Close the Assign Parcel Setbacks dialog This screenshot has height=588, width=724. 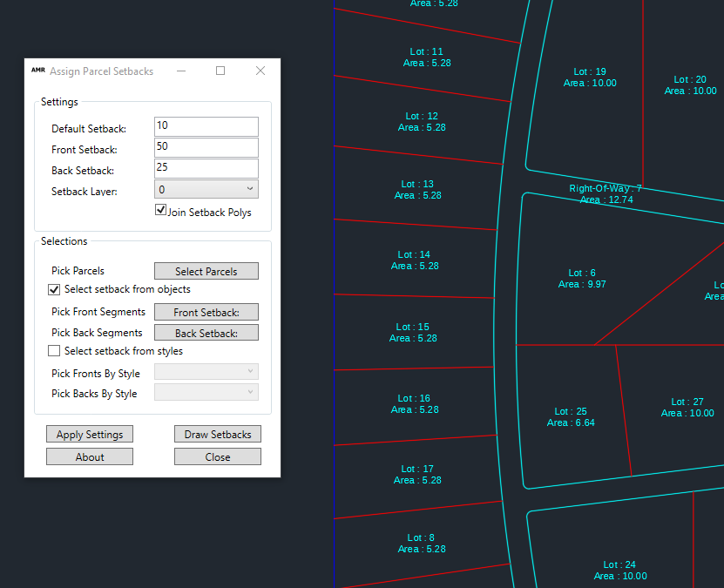(x=217, y=456)
